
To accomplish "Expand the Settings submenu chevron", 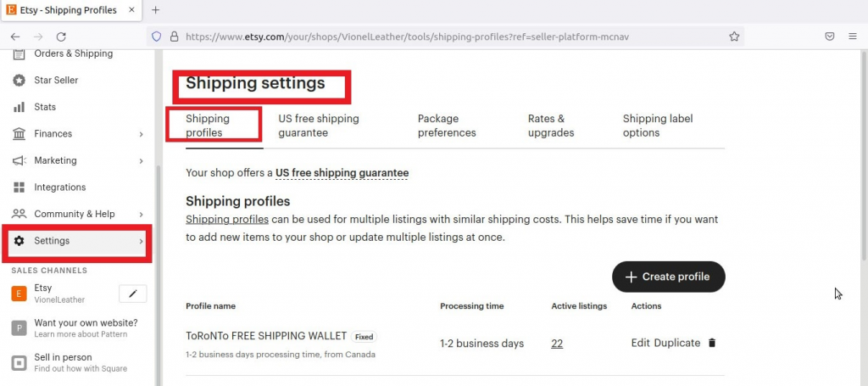I will click(x=142, y=241).
